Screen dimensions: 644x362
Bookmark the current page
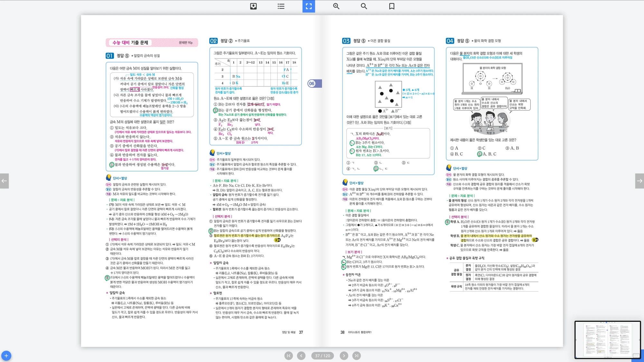(392, 6)
